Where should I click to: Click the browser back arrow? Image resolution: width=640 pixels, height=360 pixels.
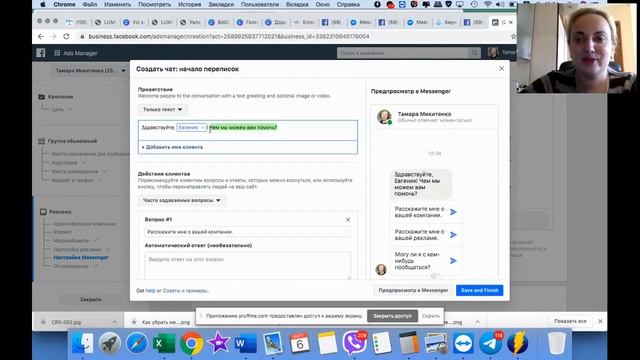(x=41, y=36)
